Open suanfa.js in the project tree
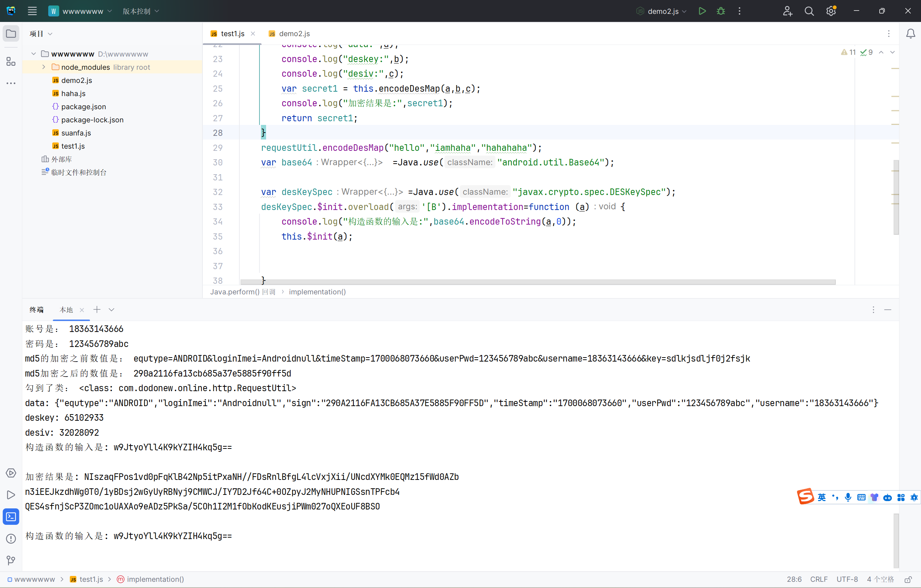Viewport: 921px width, 588px height. (76, 133)
